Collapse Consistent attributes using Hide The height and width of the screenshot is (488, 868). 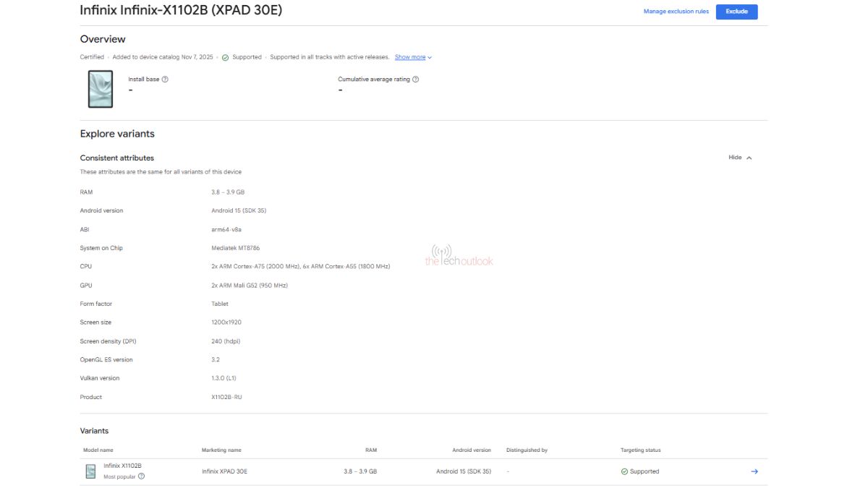click(739, 158)
